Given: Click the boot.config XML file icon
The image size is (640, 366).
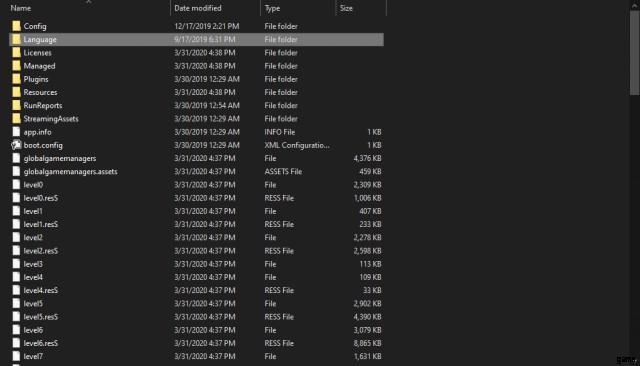Looking at the screenshot, I should click(x=16, y=145).
